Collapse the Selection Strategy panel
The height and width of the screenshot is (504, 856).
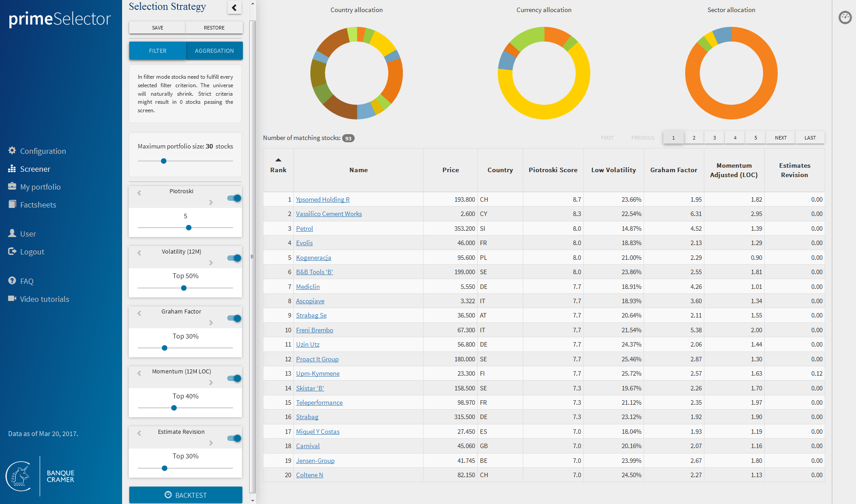click(x=234, y=8)
